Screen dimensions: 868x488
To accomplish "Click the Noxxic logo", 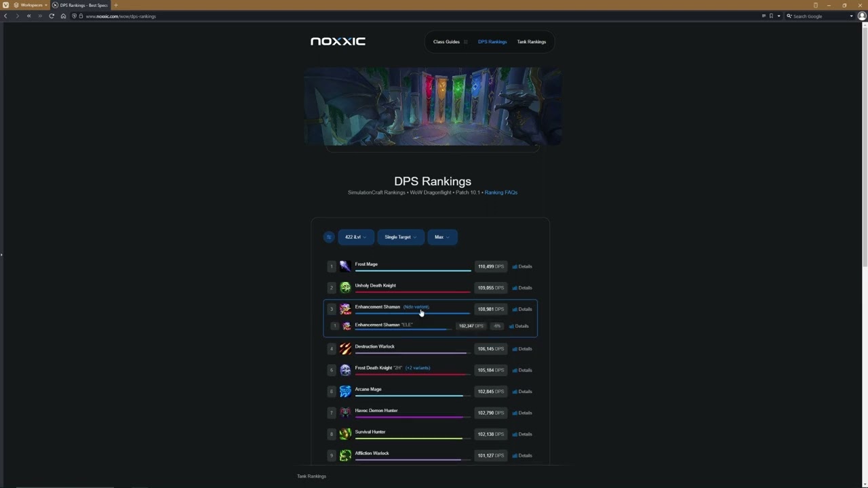I will click(338, 41).
